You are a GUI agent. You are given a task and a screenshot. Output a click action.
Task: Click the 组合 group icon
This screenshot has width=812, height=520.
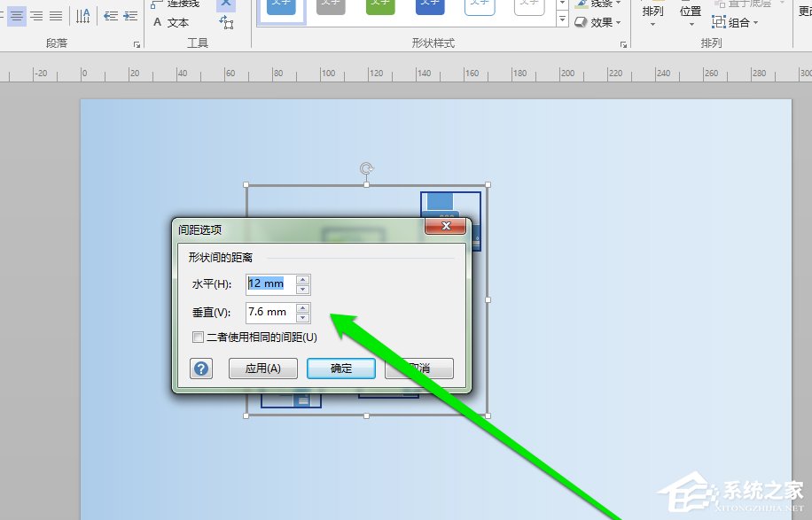[x=718, y=22]
